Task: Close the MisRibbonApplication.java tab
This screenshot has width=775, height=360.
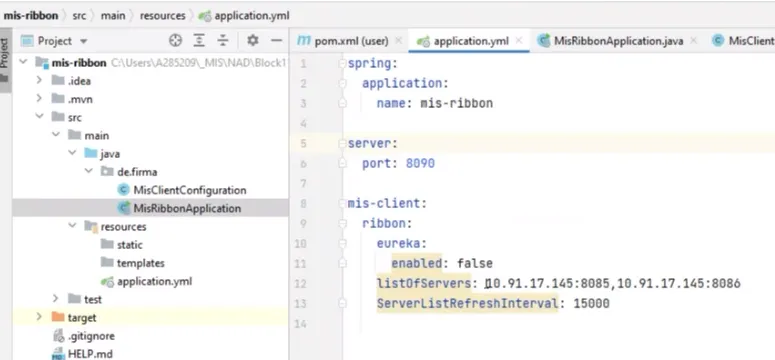Action: 693,41
